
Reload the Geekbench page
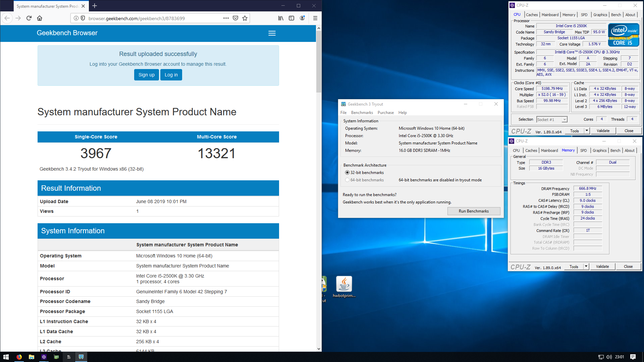click(29, 18)
